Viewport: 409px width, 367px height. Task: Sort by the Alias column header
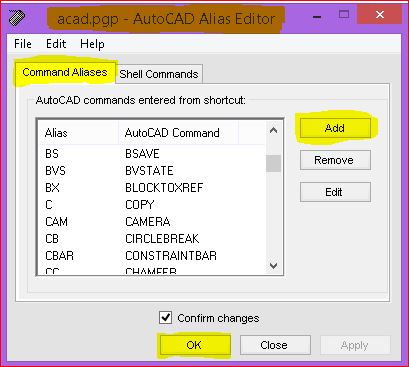pyautogui.click(x=78, y=133)
